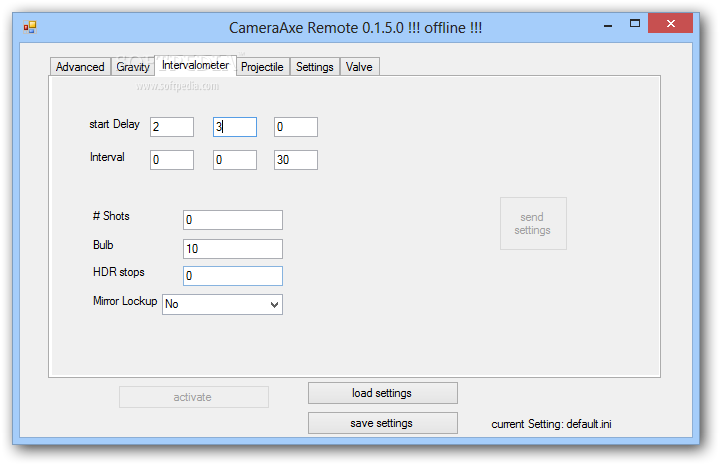Click the Bulb field with value 10

[233, 249]
